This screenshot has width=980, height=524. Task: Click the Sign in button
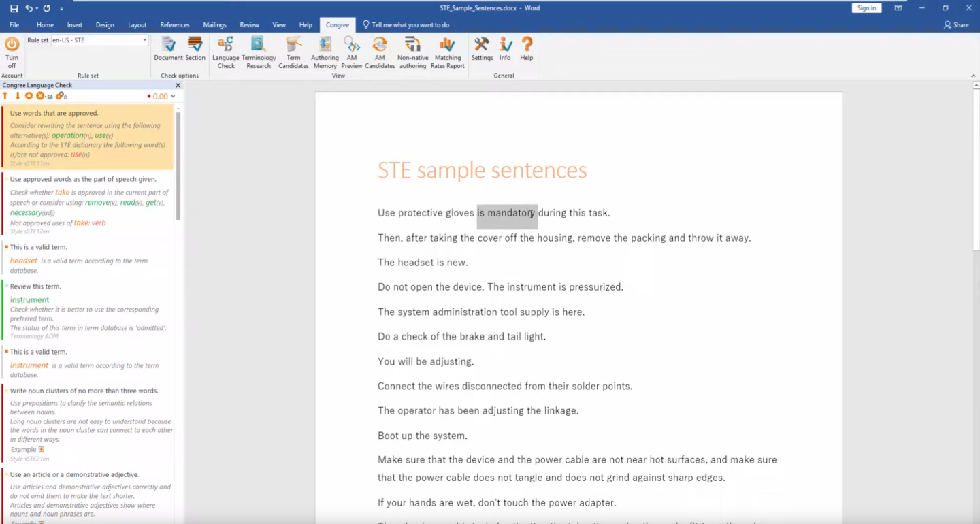pos(866,8)
